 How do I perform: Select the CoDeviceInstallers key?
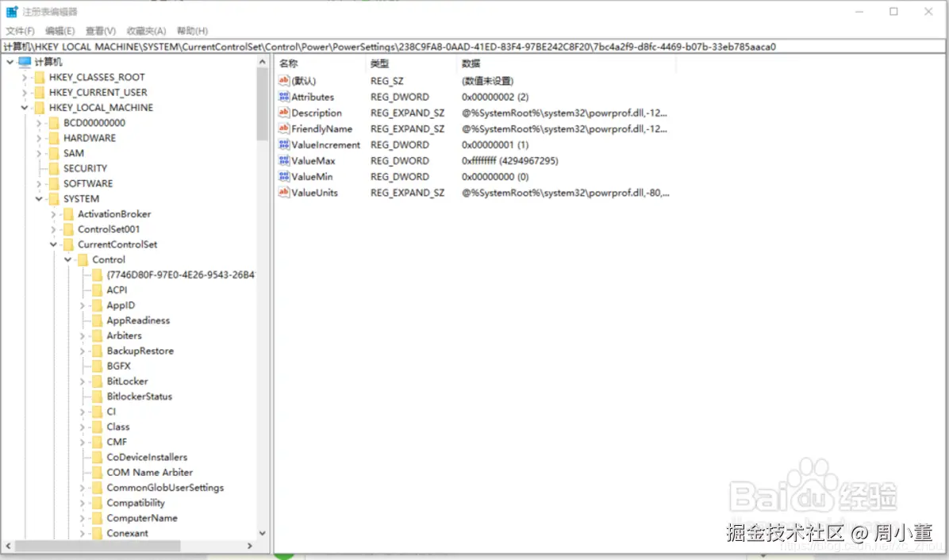pyautogui.click(x=147, y=457)
